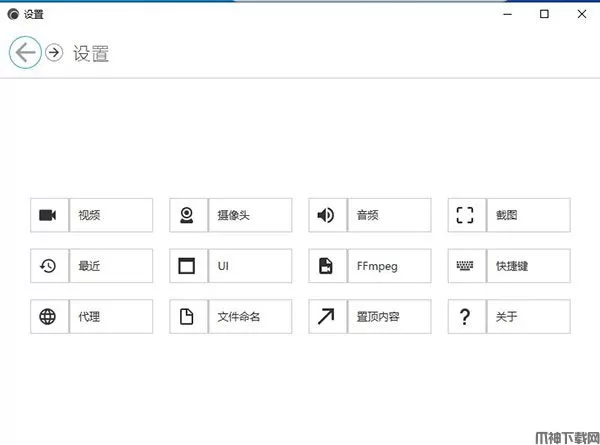Click the speaker icon for 音频

click(x=325, y=215)
